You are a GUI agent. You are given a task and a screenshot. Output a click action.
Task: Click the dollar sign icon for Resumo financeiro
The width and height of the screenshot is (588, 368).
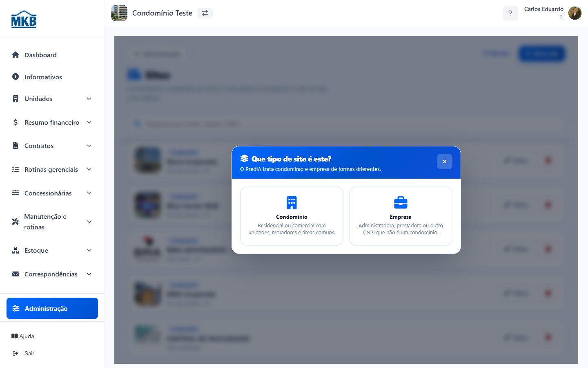click(x=16, y=122)
